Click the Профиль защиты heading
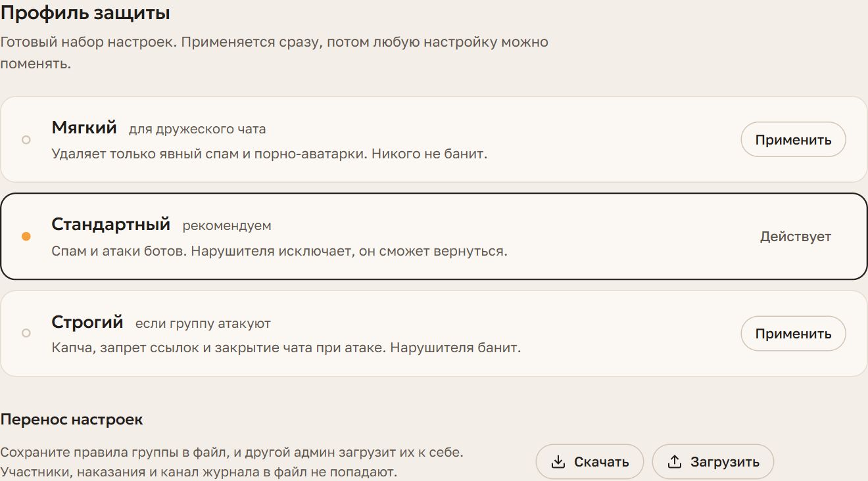 (x=85, y=12)
